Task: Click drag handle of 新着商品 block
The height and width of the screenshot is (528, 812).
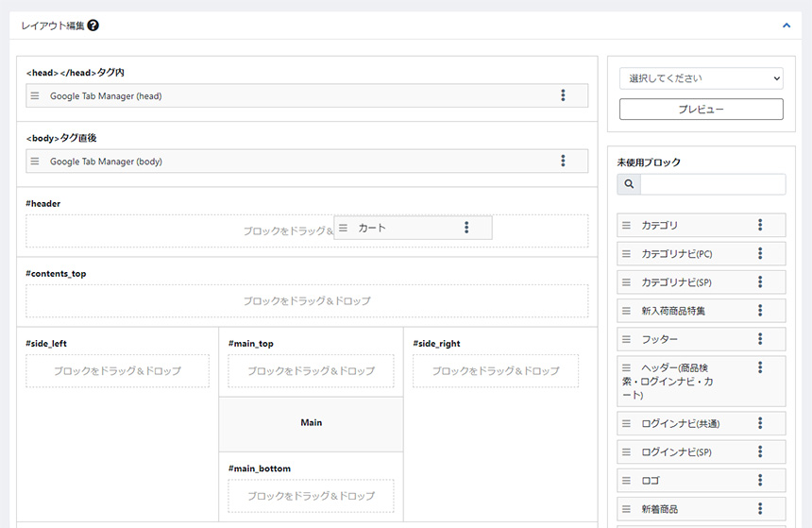Action: click(x=626, y=509)
